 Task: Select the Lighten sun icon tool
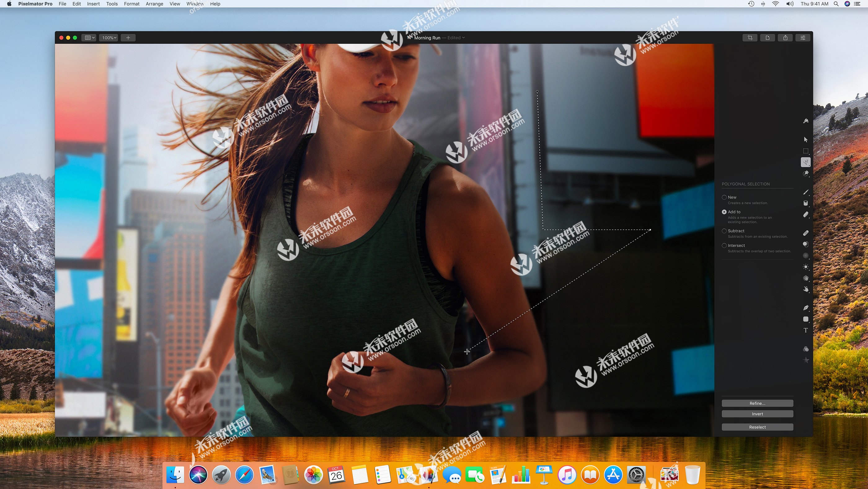(805, 267)
